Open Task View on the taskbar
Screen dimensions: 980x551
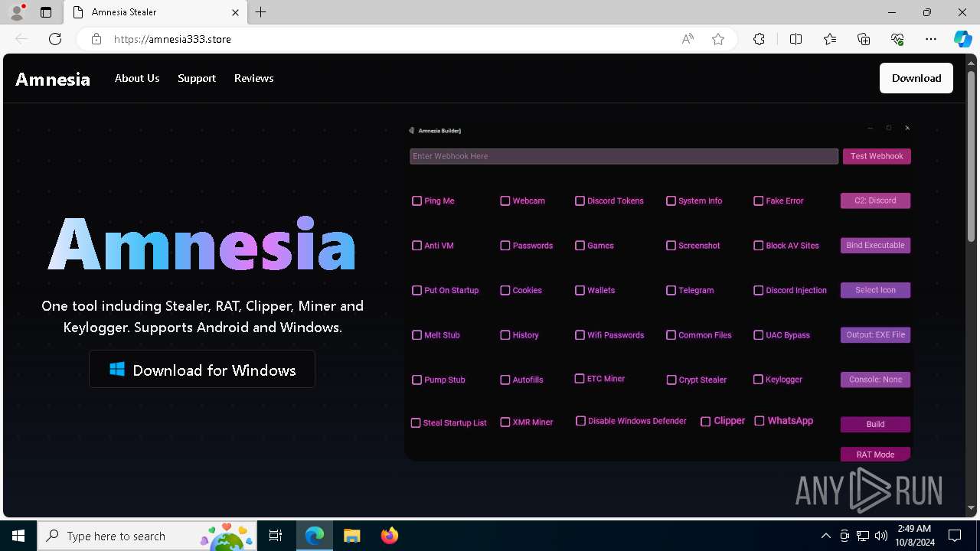click(x=276, y=536)
